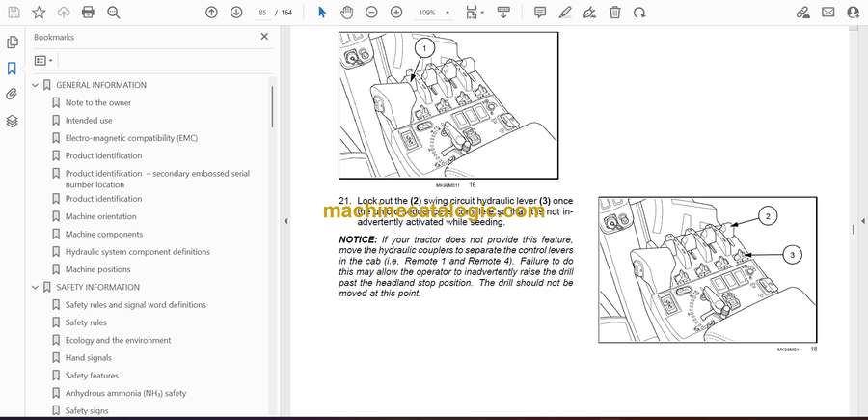868x420 pixels.
Task: Open the Safety features bookmark
Action: (x=92, y=376)
